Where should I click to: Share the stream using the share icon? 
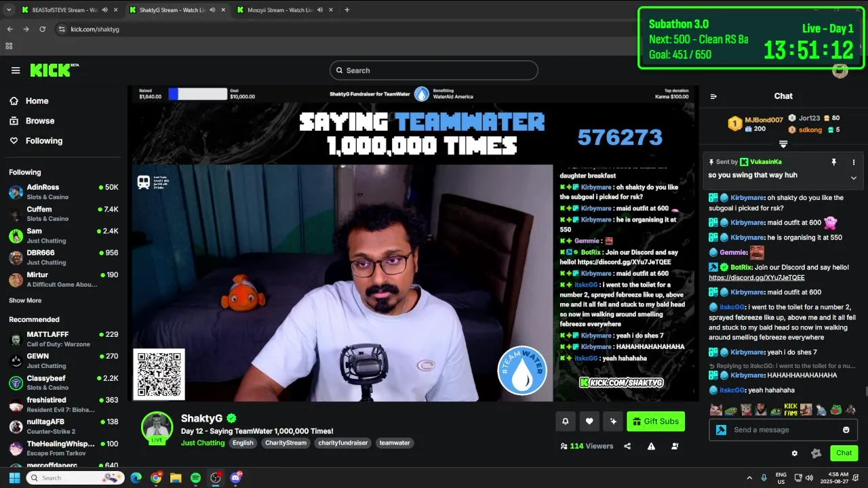coord(627,446)
